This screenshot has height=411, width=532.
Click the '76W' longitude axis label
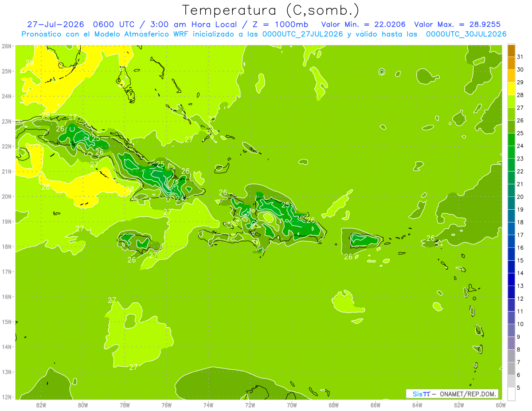click(167, 405)
